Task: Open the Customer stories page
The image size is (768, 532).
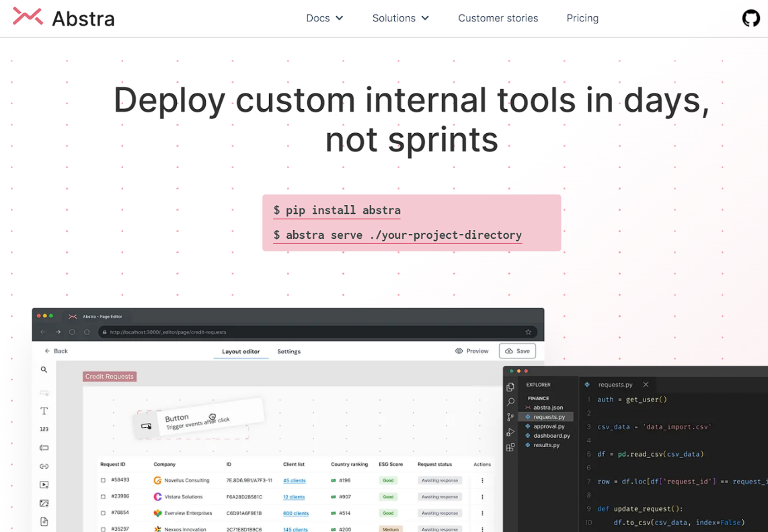Action: [498, 18]
